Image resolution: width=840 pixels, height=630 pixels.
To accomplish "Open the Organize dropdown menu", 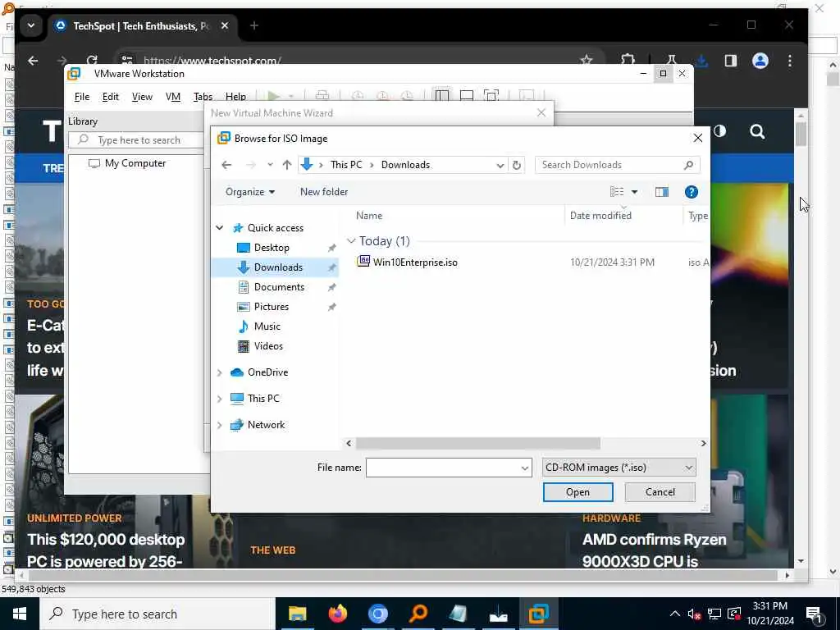I will 249,192.
